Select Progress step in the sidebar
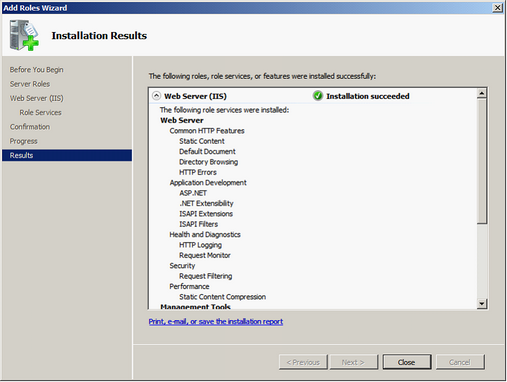Screen dimensions: 507x382 click(23, 141)
